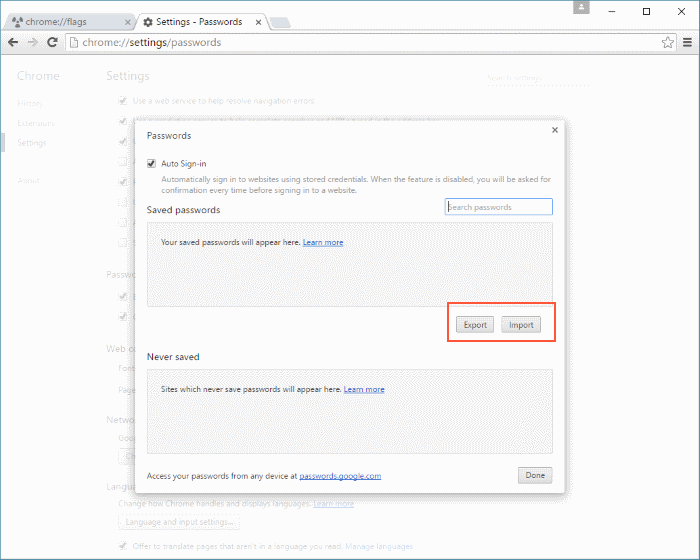Screen dimensions: 700x560
Task: Close the chrome://flags tab
Action: point(128,22)
